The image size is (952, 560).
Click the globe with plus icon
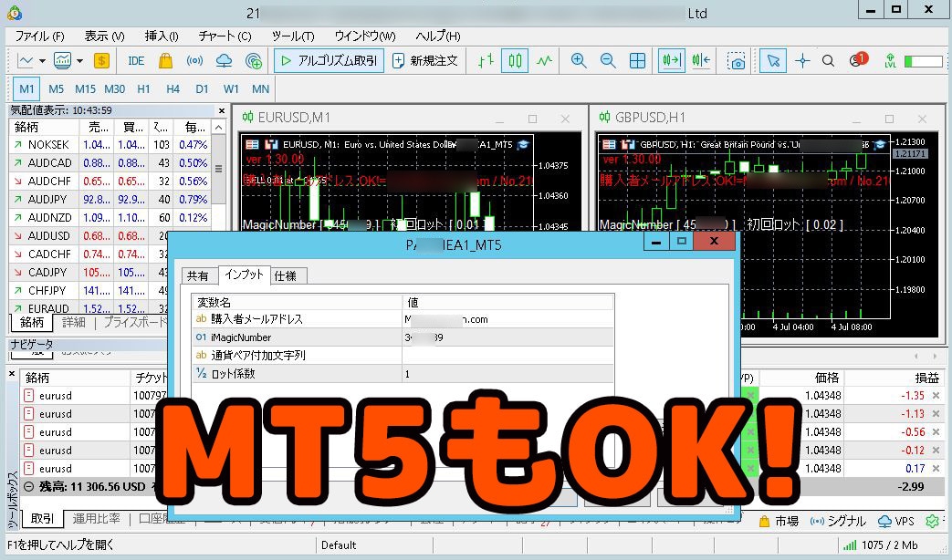[x=253, y=61]
